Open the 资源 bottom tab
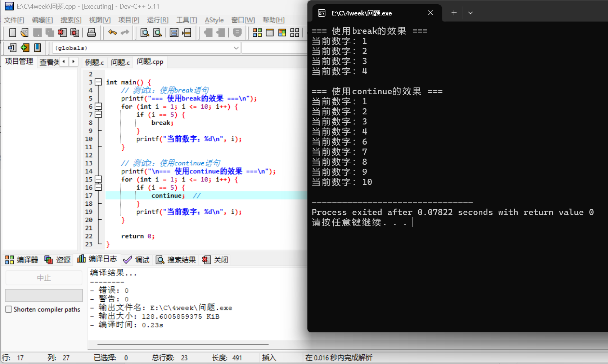This screenshot has height=364, width=608. click(x=58, y=260)
